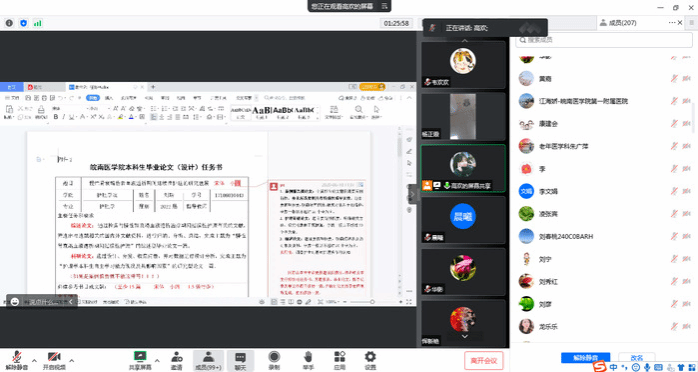Raise hand using the 举手 icon

(308, 360)
